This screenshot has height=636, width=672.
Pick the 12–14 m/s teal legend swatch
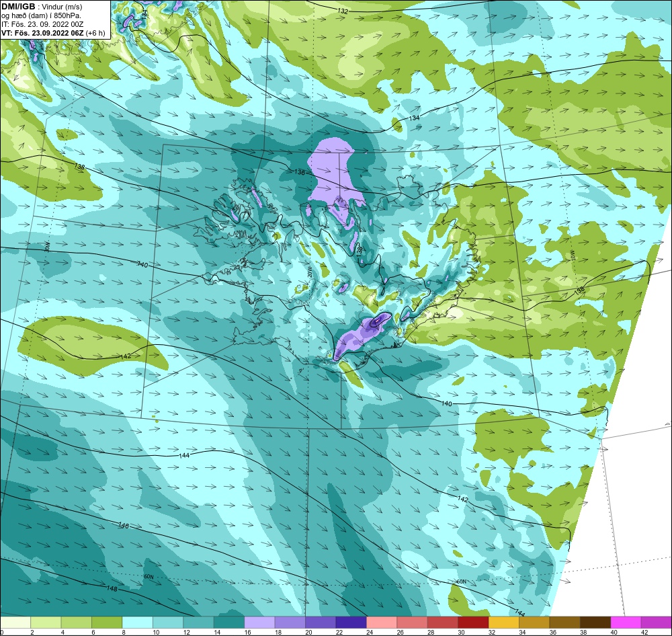pos(198,623)
